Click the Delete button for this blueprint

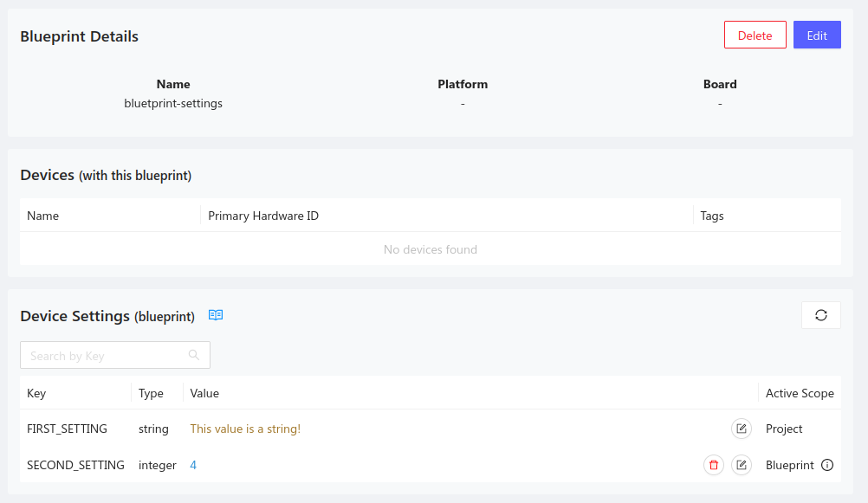coord(755,35)
